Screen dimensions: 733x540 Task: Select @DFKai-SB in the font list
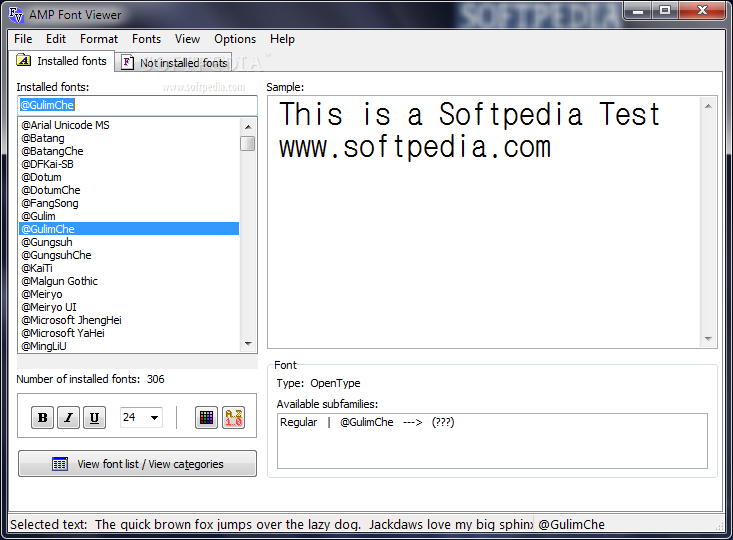(x=129, y=164)
